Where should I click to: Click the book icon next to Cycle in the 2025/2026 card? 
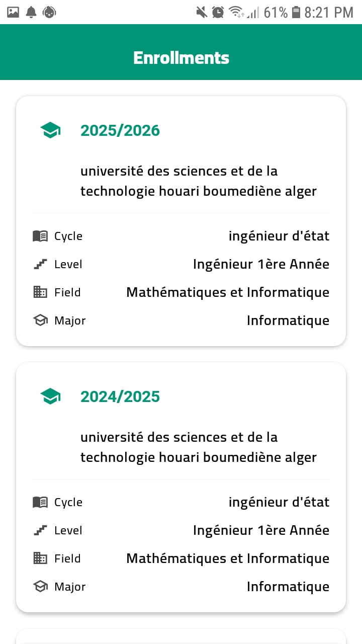coord(40,236)
